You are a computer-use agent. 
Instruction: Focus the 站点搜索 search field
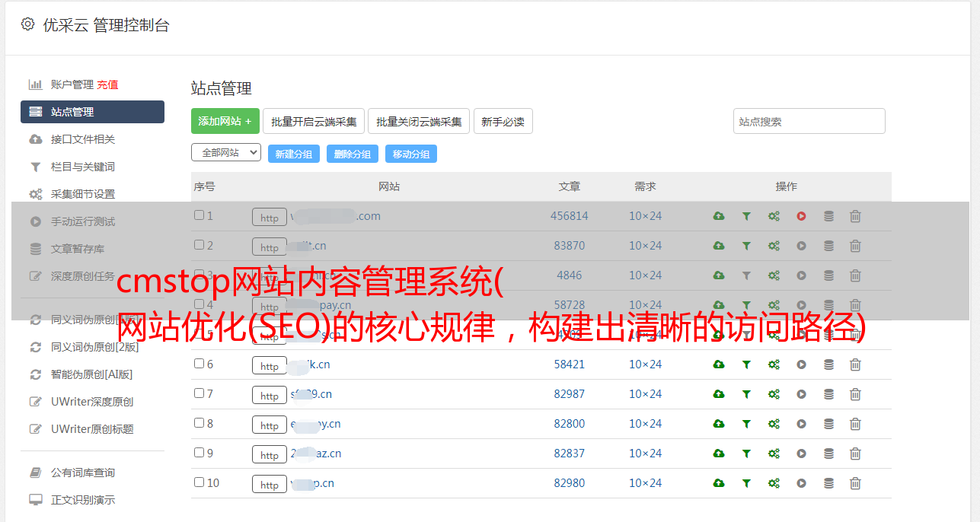(809, 121)
